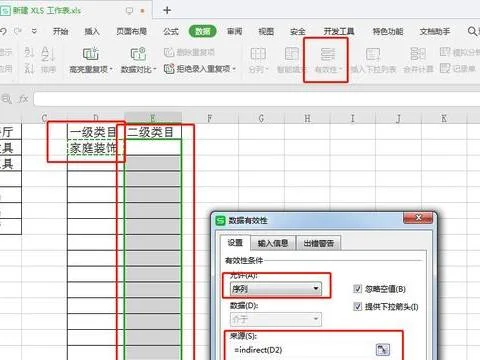Open the 数据 dropdown showing 介于
This screenshot has height=360, width=480.
276,319
